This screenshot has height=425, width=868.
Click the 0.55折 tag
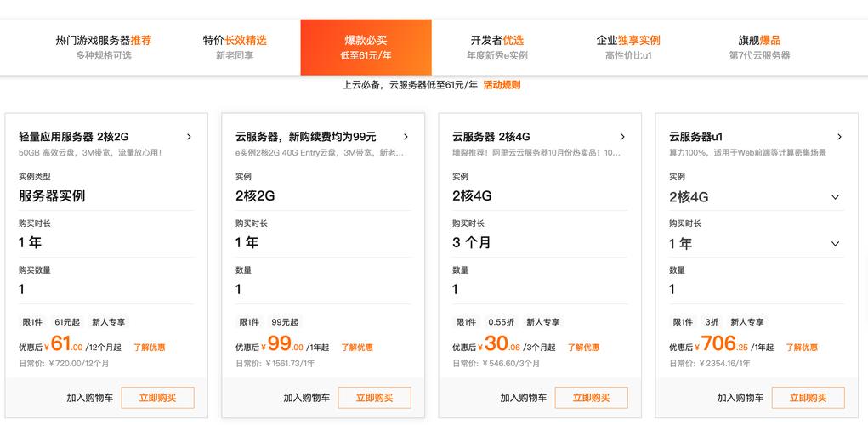(501, 322)
